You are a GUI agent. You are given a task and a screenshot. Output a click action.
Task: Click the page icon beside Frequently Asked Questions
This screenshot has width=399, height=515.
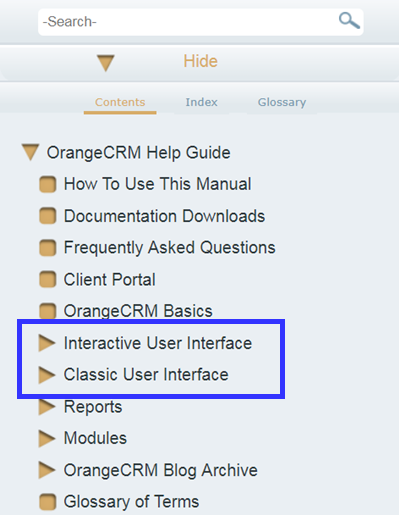48,248
